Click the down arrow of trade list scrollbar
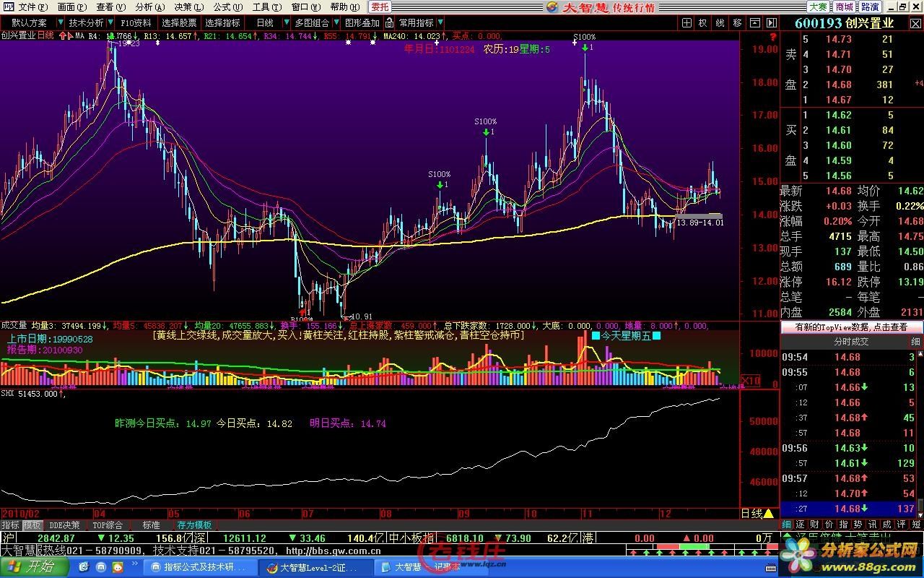 [920, 514]
